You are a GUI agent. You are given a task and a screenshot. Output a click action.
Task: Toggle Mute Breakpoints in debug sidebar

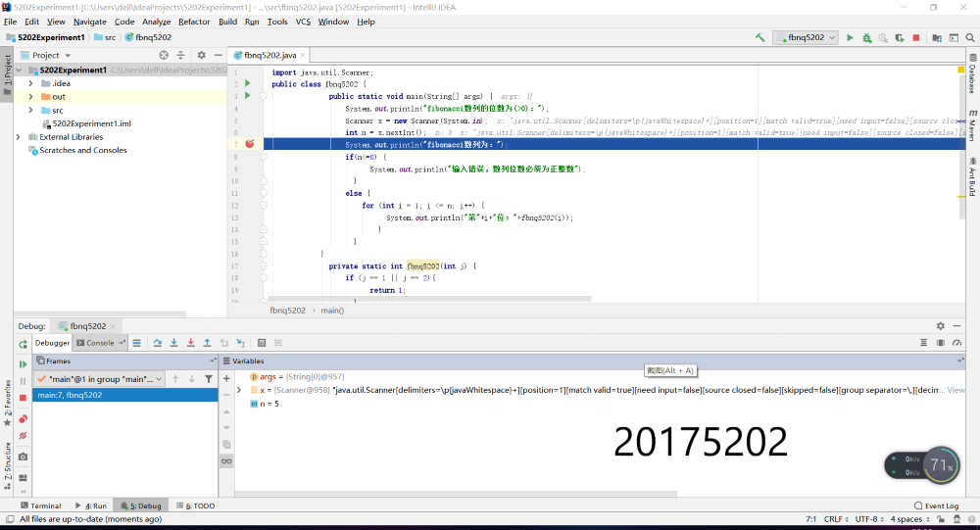[24, 436]
